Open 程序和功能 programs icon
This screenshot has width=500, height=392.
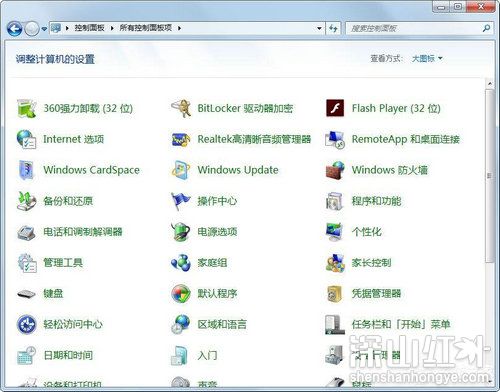(335, 201)
